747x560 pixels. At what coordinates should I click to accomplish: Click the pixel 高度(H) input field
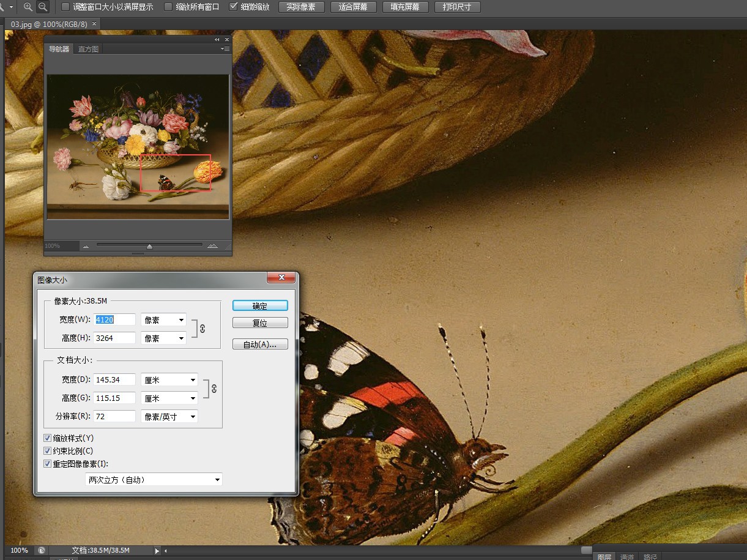click(114, 338)
